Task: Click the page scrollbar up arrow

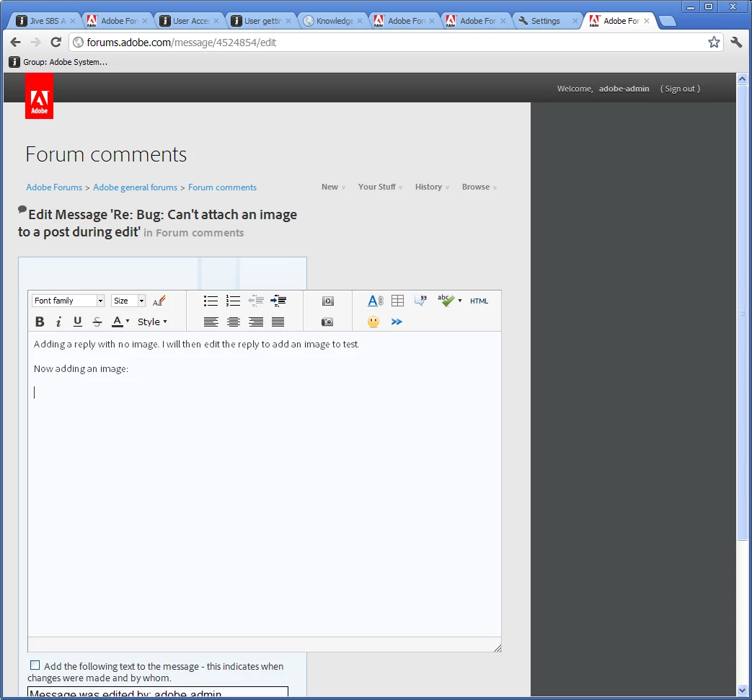Action: point(743,79)
